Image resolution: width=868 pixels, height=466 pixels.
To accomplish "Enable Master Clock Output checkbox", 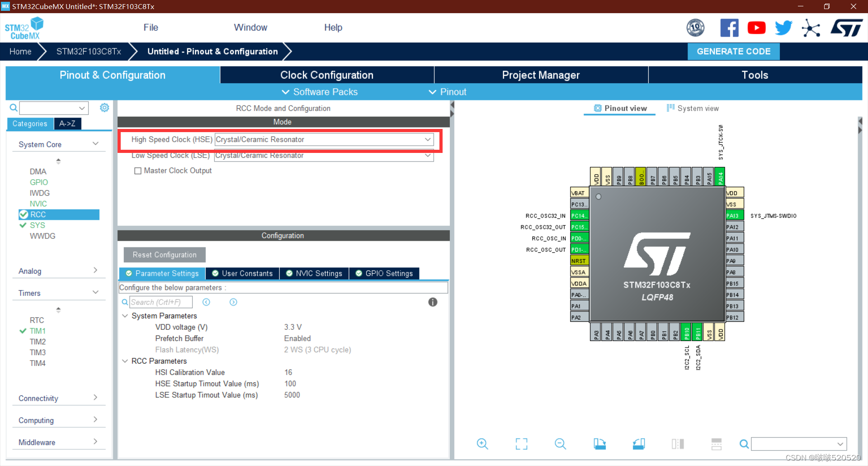I will (x=138, y=171).
